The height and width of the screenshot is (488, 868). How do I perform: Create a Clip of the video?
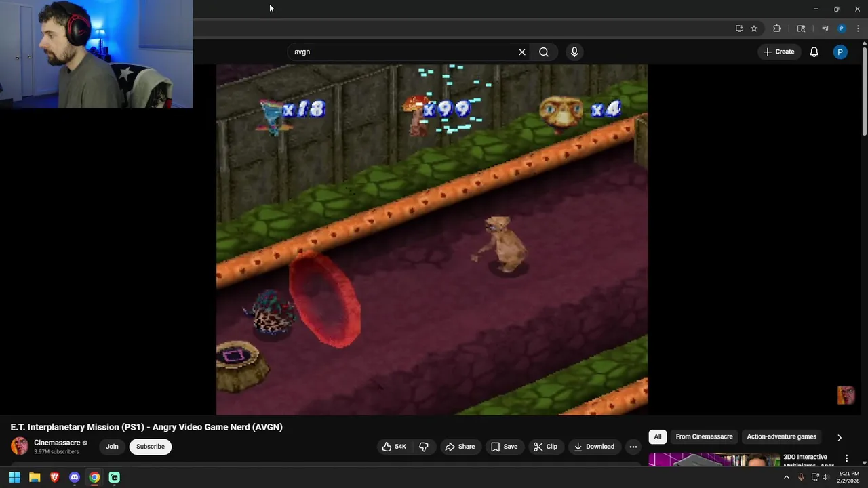pyautogui.click(x=545, y=447)
